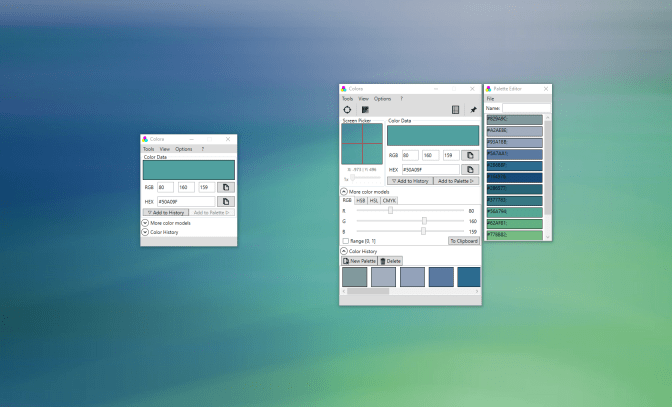Viewport: 672px width, 407px height.
Task: Click the blue value field showing 159 in large Colora
Action: point(451,155)
